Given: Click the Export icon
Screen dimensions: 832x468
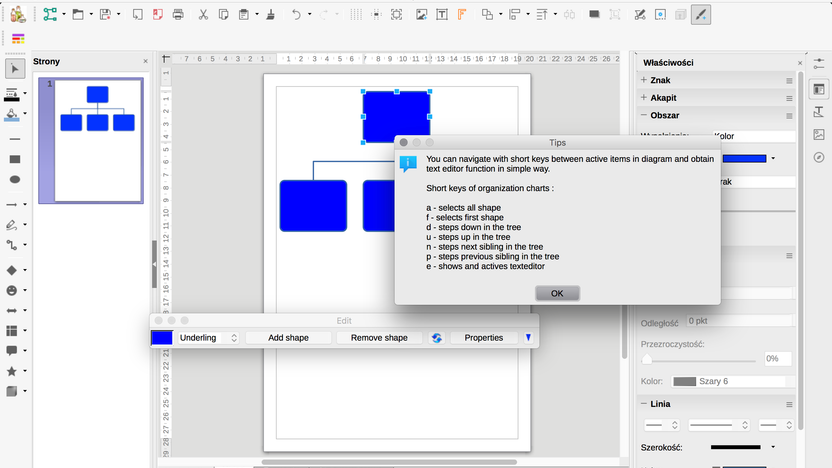Looking at the screenshot, I should [x=137, y=14].
